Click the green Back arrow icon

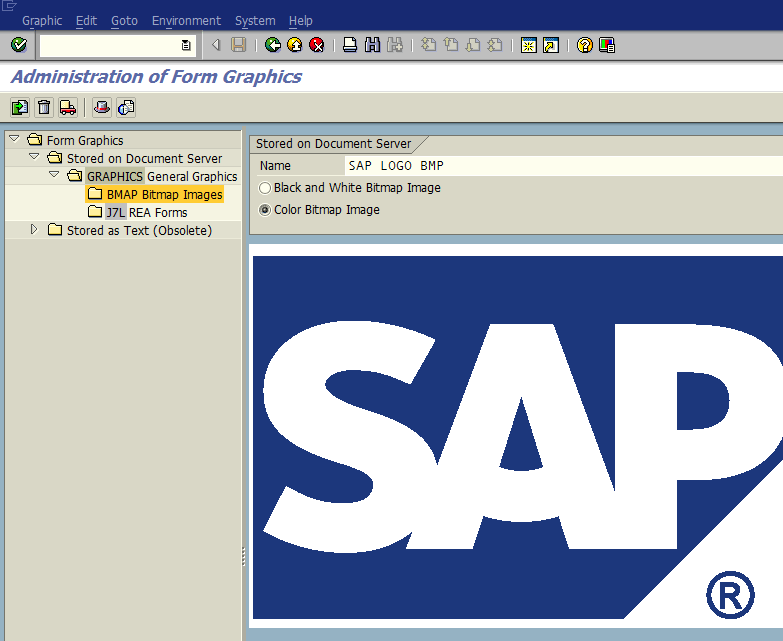[273, 45]
